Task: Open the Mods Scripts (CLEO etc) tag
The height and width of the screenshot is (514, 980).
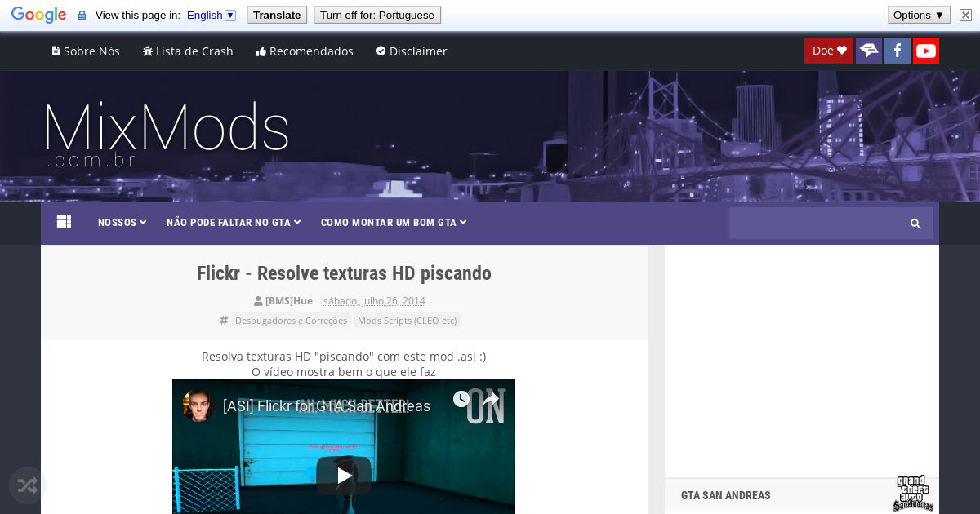Action: click(407, 321)
